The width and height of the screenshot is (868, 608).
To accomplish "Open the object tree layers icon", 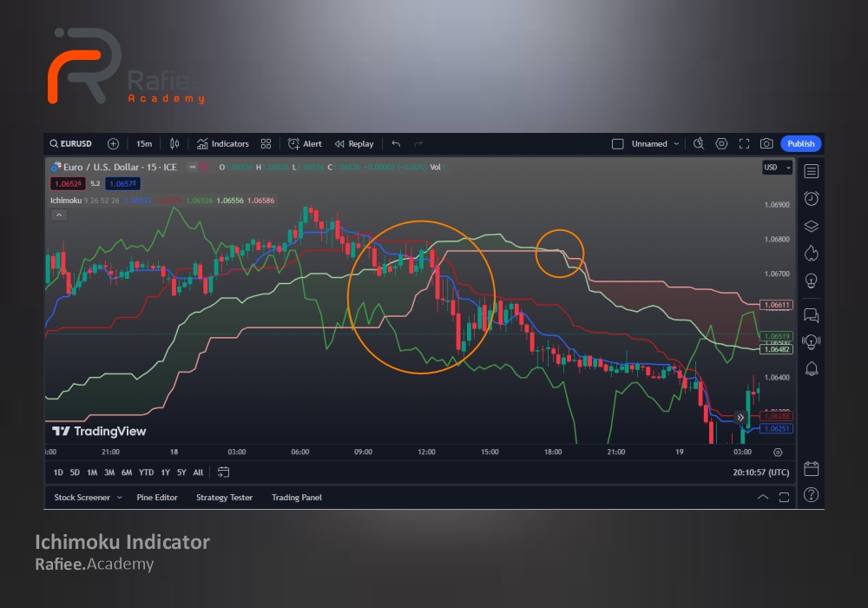I will (812, 226).
